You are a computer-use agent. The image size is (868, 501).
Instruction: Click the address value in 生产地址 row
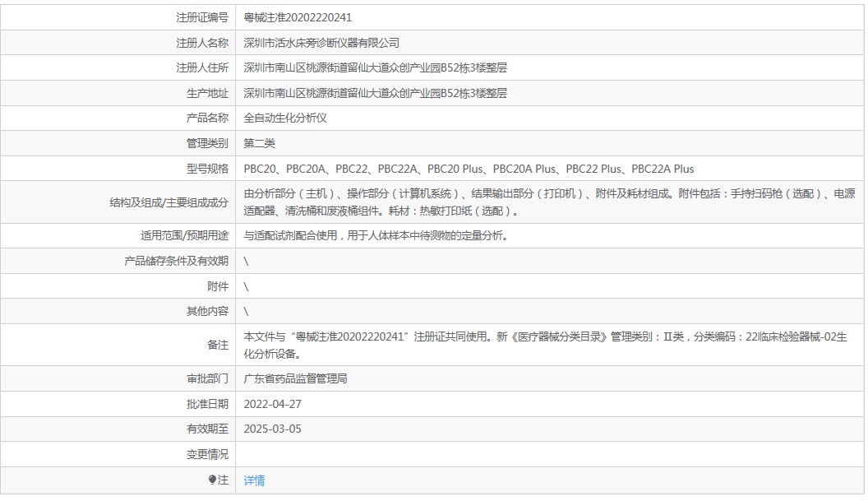pos(376,93)
